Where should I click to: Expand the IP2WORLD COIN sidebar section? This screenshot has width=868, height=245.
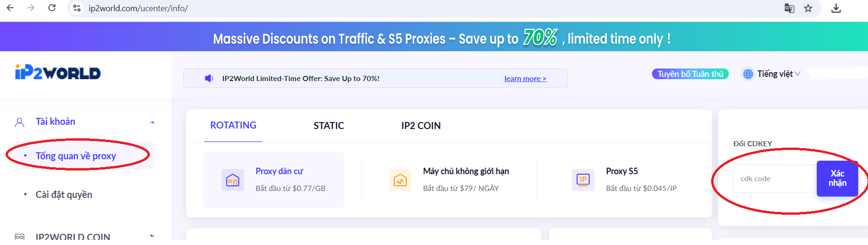tap(152, 236)
